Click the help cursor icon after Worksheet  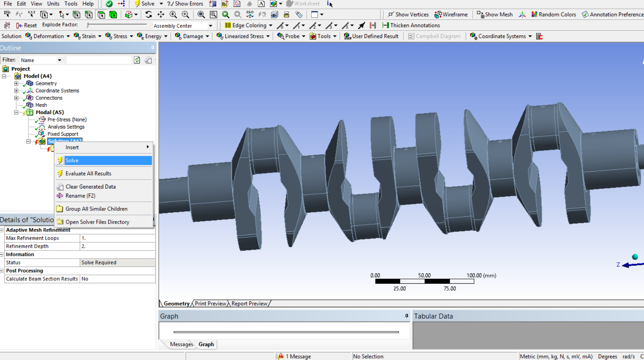(329, 4)
